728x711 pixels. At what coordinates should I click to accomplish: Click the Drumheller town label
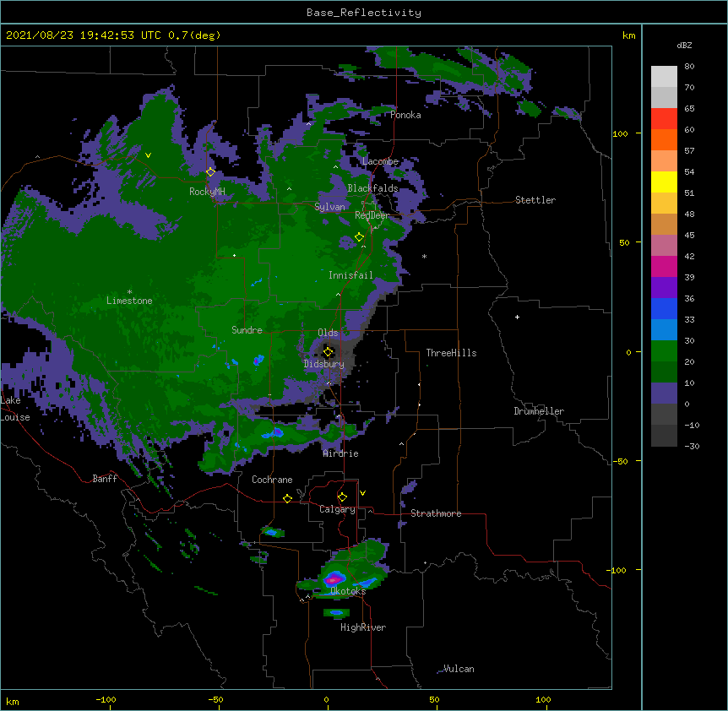pos(539,411)
